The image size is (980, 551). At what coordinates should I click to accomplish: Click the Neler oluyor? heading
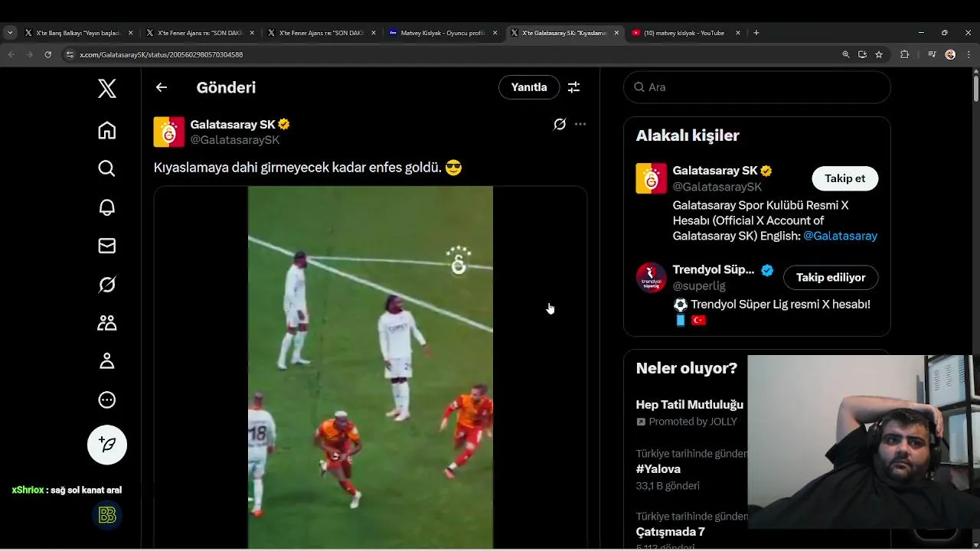click(687, 368)
